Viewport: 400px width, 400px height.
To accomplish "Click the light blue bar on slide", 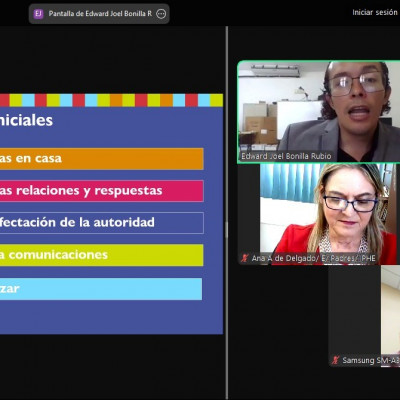I will [101, 289].
